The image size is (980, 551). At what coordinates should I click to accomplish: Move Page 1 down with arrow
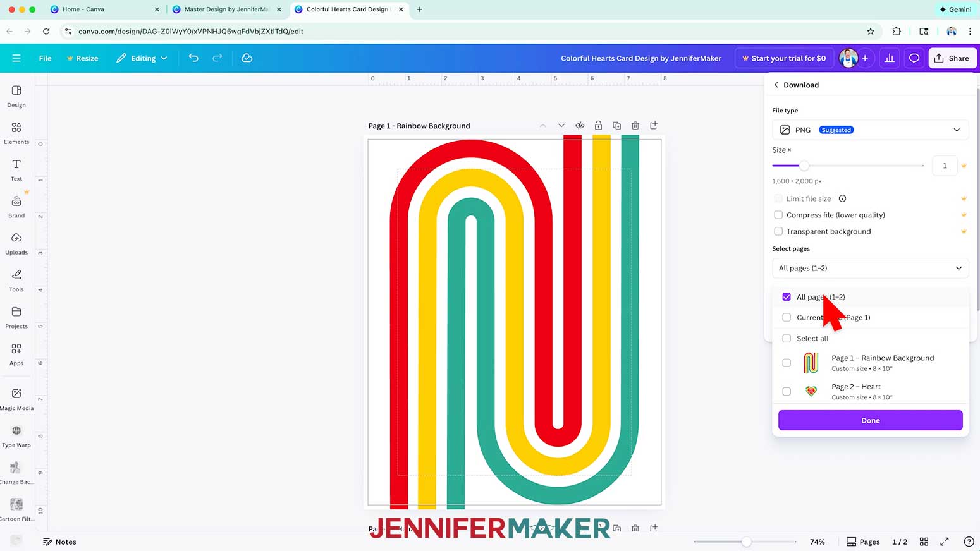tap(561, 126)
